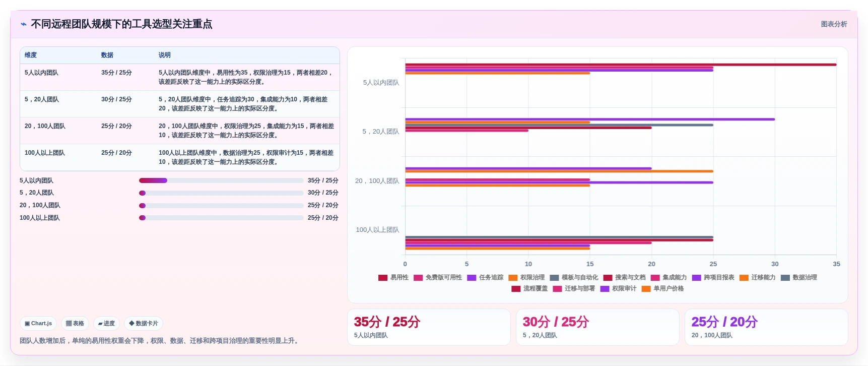Screen dimensions: 868x366
Task: Click the x-axis tick label 35
Action: coord(836,264)
